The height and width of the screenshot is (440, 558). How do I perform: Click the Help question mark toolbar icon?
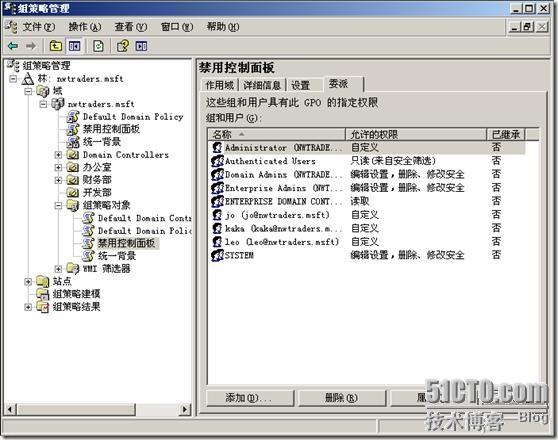coord(123,46)
